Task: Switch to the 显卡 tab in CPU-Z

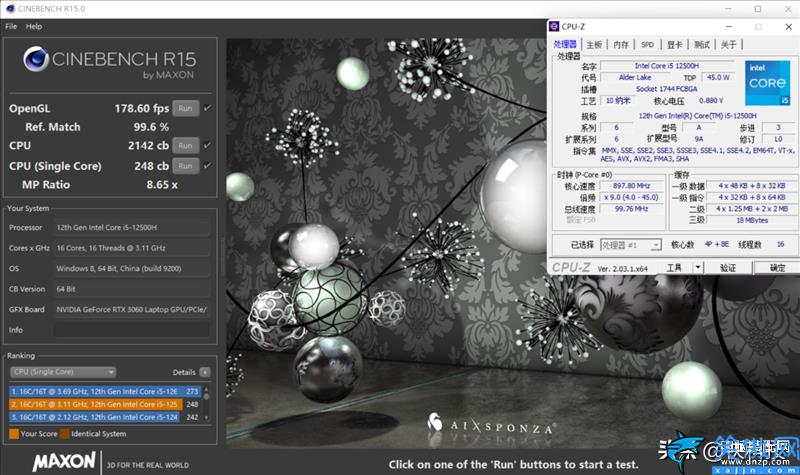Action: tap(674, 45)
